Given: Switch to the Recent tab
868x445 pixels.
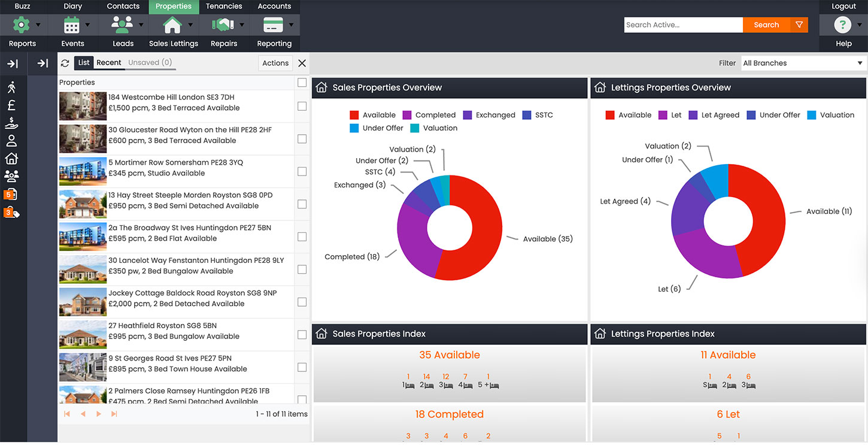Looking at the screenshot, I should (x=109, y=62).
